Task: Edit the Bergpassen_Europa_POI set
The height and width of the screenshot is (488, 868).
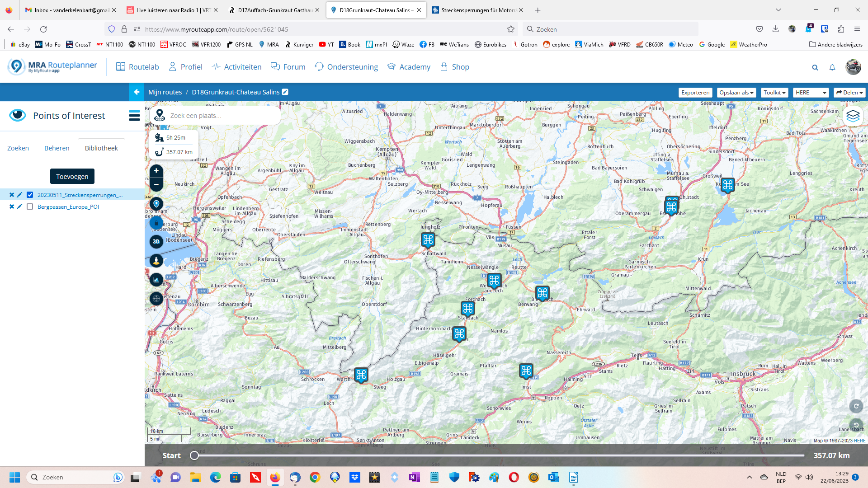Action: [19, 206]
